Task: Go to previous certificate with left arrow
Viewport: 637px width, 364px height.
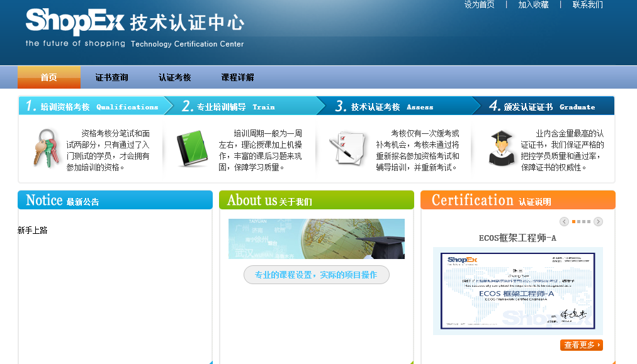Action: point(564,221)
